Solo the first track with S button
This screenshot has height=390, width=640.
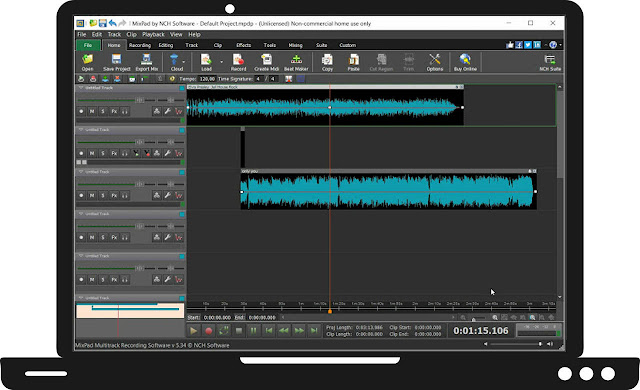[103, 111]
